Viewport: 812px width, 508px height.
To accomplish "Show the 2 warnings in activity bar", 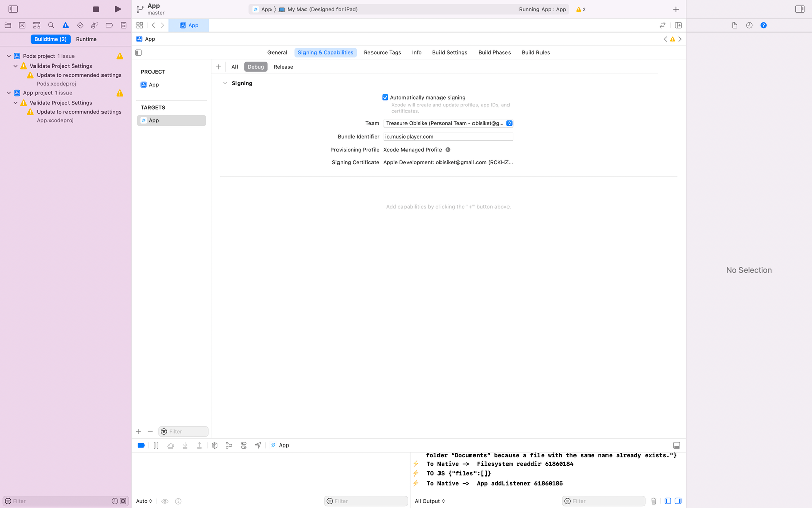I will click(x=581, y=9).
